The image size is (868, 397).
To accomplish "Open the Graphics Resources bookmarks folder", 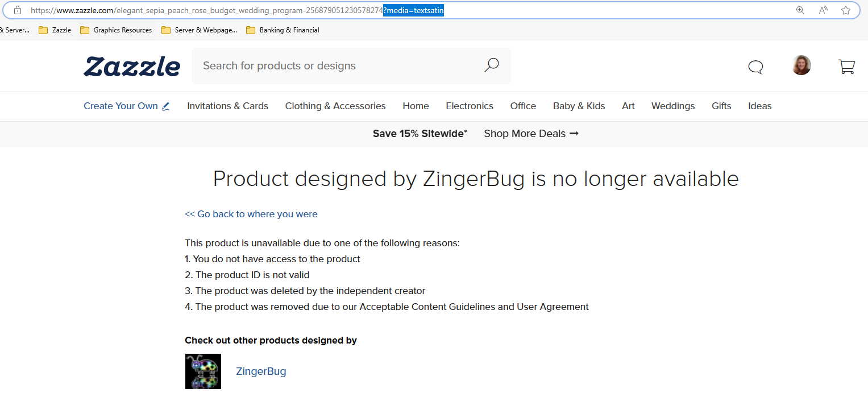I will pos(117,30).
